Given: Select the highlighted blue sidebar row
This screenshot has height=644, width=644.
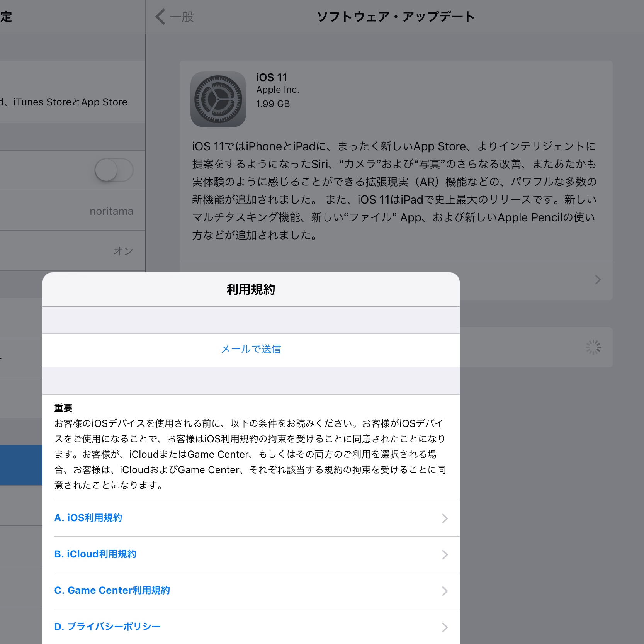Looking at the screenshot, I should 21,465.
